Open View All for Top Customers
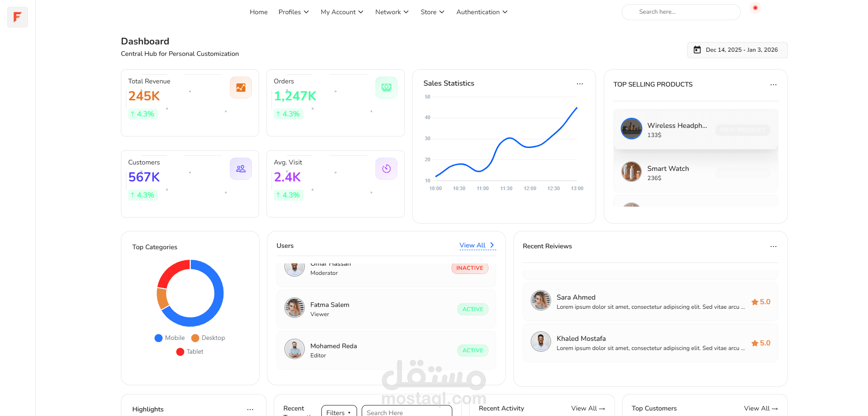Image resolution: width=868 pixels, height=416 pixels. [761, 409]
